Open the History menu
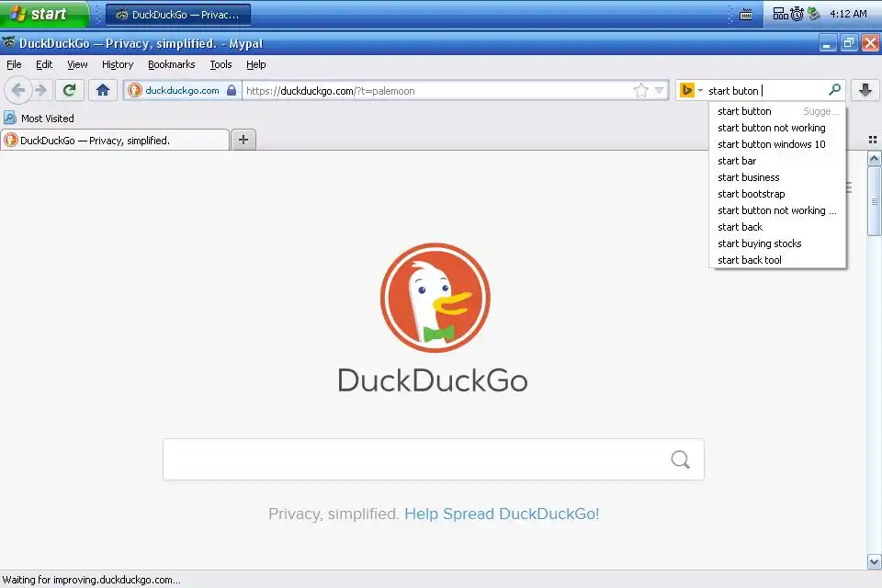Viewport: 882px width, 588px height. click(x=118, y=64)
